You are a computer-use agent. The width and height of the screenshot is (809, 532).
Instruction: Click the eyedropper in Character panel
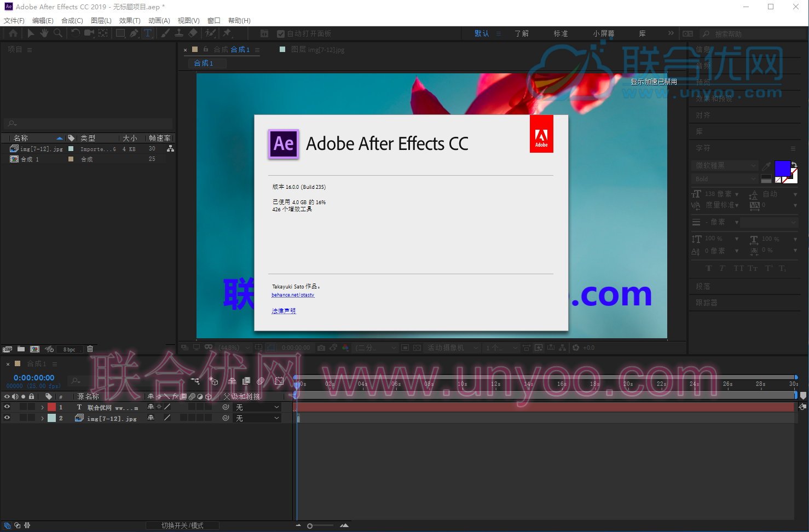point(767,166)
